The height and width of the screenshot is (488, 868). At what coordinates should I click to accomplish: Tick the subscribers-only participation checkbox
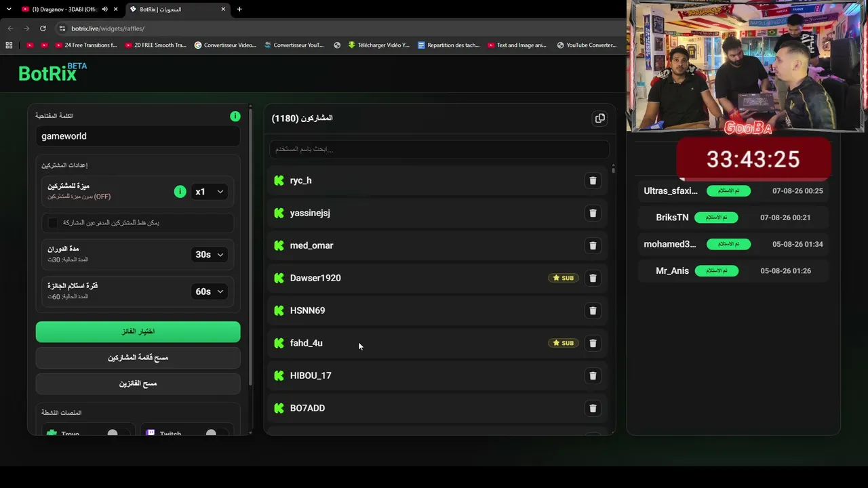tap(53, 223)
